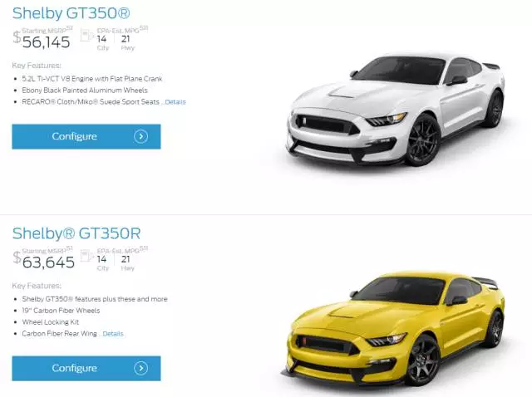Click the $56,145 starting MSRP price
Image resolution: width=532 pixels, height=397 pixels.
click(42, 42)
